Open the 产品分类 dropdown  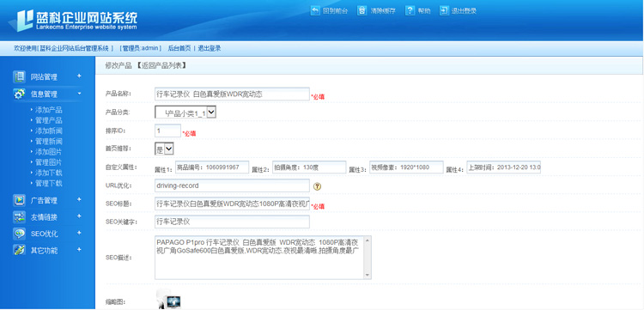coord(185,112)
